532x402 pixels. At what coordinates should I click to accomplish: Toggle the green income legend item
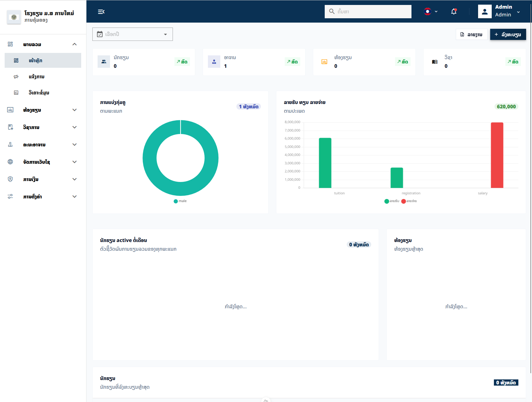pyautogui.click(x=392, y=201)
